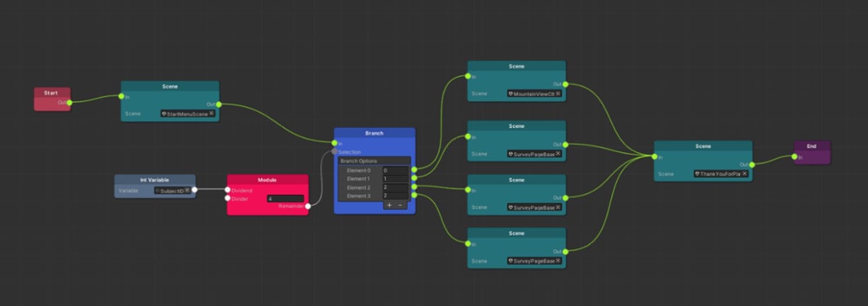Image resolution: width=868 pixels, height=306 pixels.
Task: Click the Out port on the Start node
Action: tap(69, 103)
